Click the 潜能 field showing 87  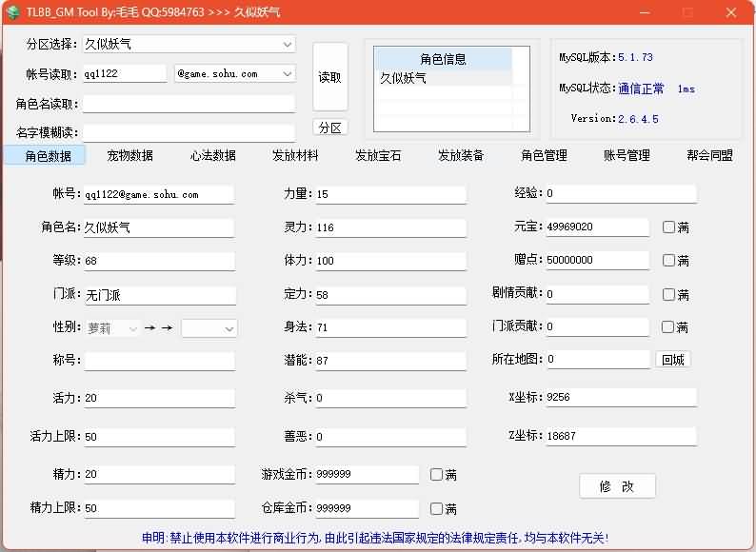point(391,361)
